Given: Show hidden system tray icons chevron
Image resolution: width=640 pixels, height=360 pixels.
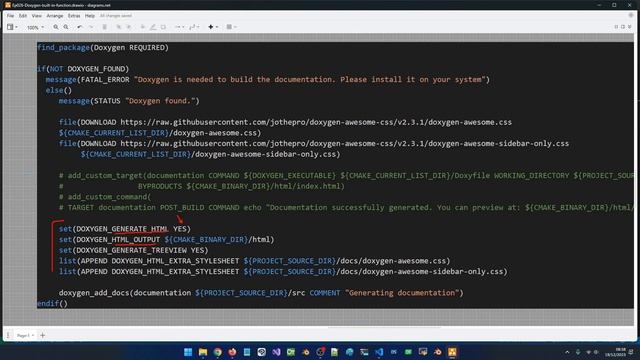Looking at the screenshot, I should 567,352.
